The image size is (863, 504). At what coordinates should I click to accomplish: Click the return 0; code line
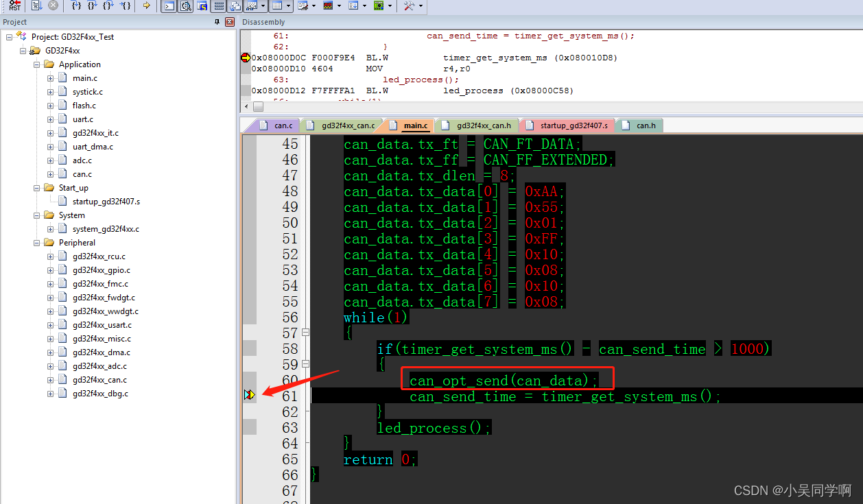380,459
